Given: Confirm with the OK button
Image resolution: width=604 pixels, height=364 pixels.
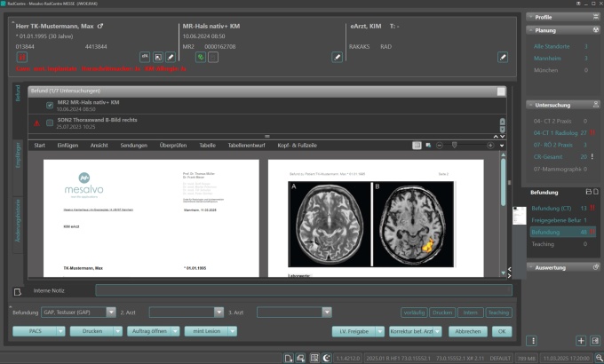Looking at the screenshot, I should 502,331.
